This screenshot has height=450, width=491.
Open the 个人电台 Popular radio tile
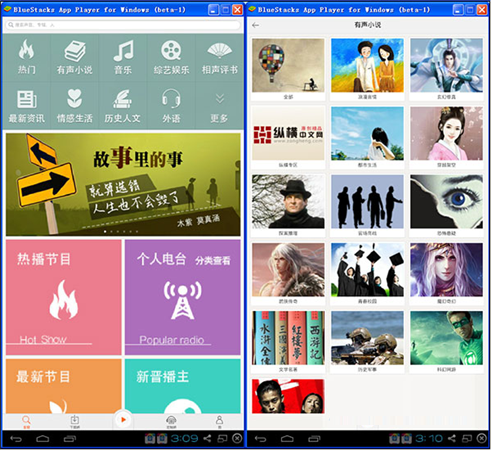pos(183,297)
